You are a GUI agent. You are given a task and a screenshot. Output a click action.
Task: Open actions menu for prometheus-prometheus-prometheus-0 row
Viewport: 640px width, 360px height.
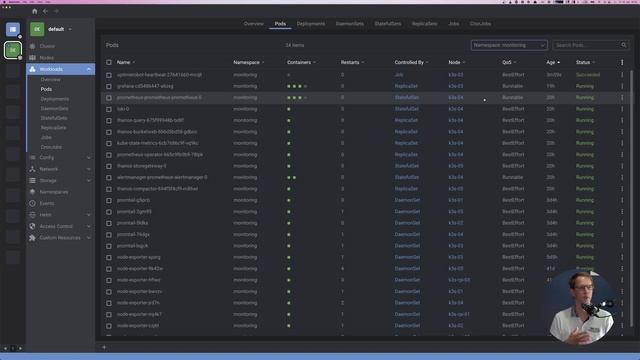click(x=622, y=98)
